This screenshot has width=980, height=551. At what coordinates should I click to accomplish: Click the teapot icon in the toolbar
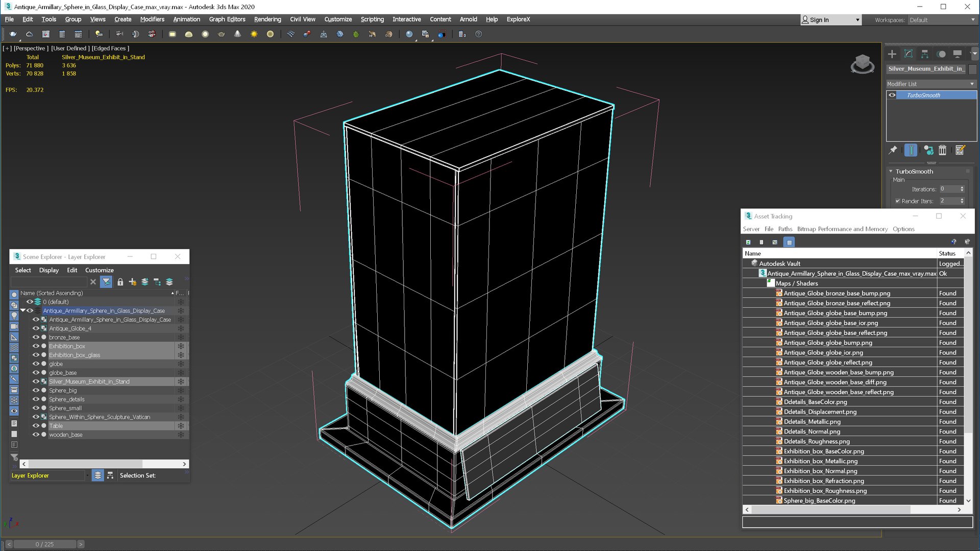coord(13,34)
